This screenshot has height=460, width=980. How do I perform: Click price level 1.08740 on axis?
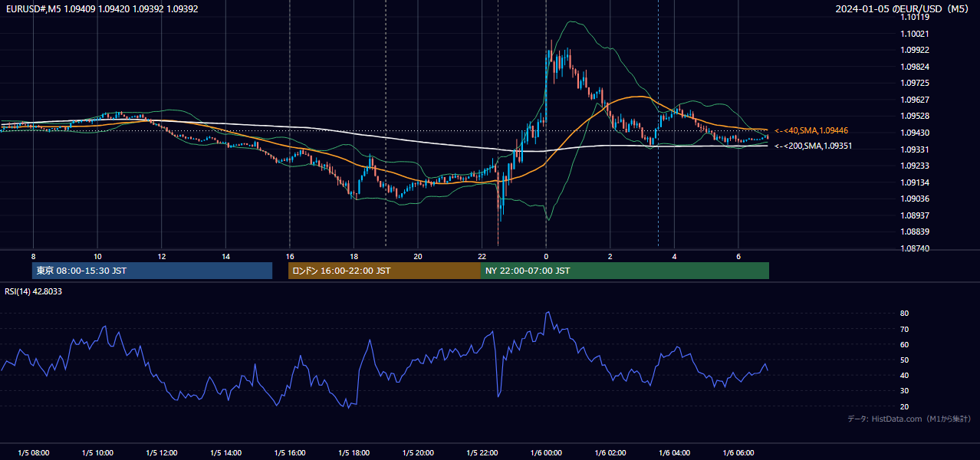pos(915,248)
